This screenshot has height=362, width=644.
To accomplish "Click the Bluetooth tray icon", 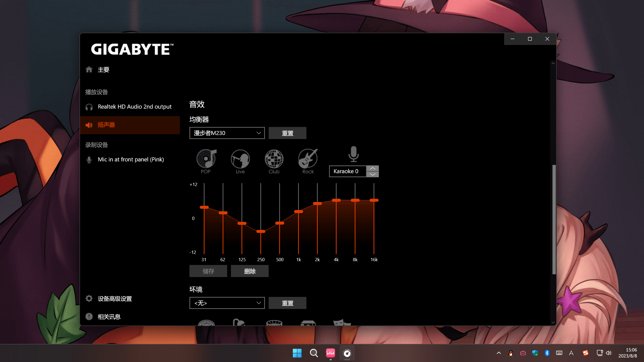I will pyautogui.click(x=547, y=353).
